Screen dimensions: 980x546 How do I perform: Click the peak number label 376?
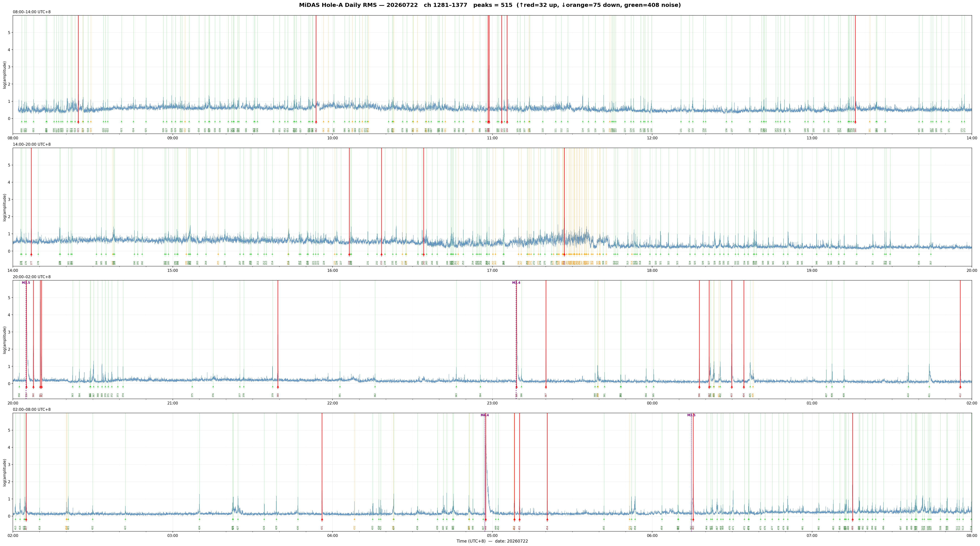(213, 395)
